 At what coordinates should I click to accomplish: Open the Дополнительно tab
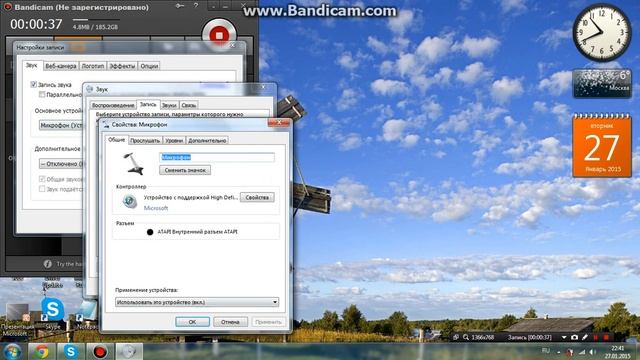pos(207,140)
